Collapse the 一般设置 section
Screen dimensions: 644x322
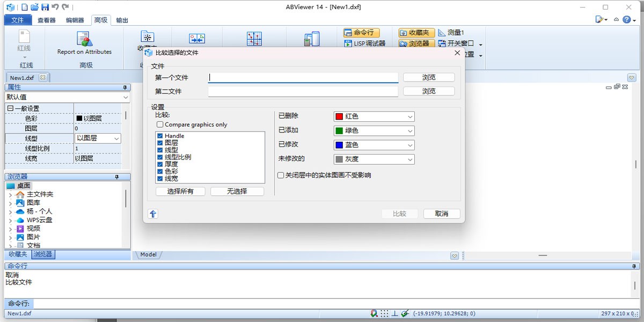click(10, 108)
